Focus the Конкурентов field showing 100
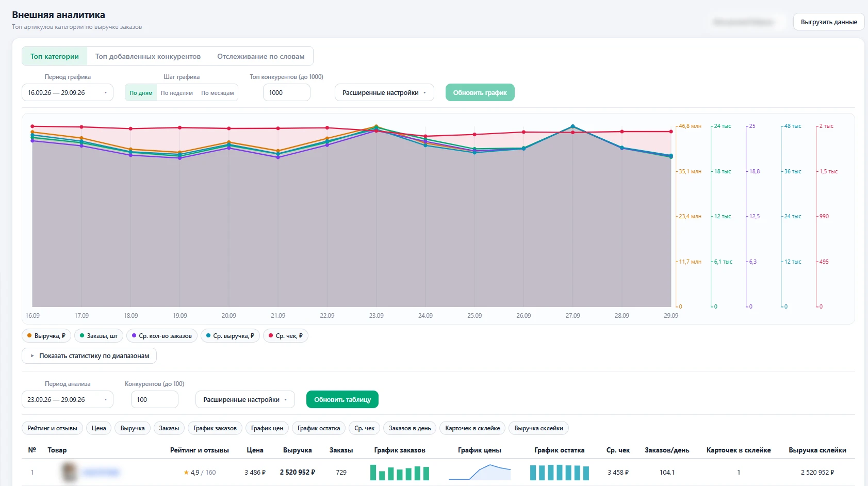Image resolution: width=868 pixels, height=486 pixels. tap(155, 400)
